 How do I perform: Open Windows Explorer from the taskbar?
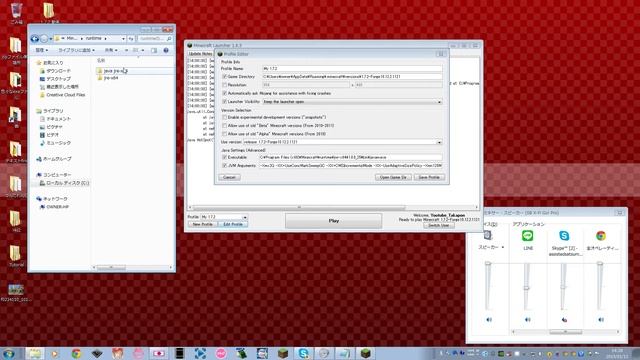click(34, 353)
